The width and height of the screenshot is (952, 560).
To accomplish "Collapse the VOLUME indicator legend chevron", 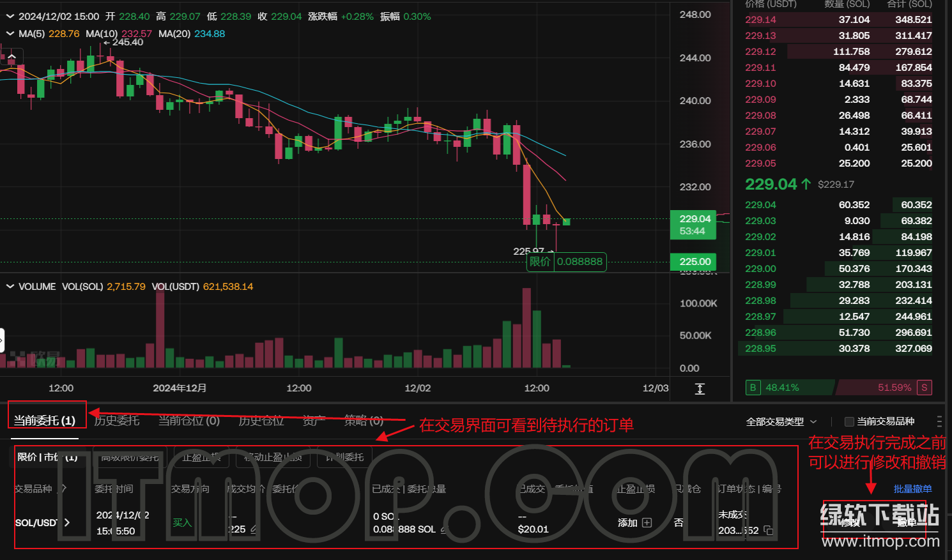I will (10, 287).
